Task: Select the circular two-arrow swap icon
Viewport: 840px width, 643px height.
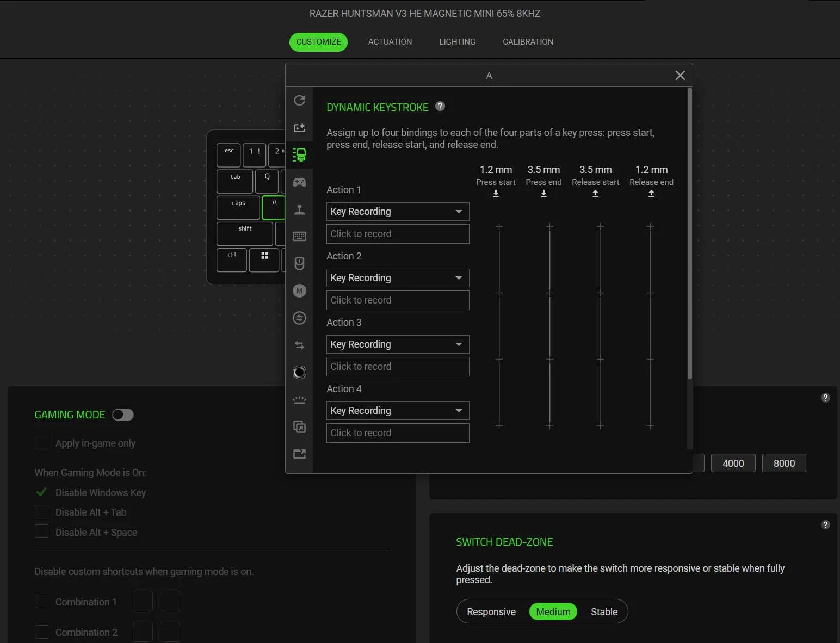Action: (x=299, y=318)
